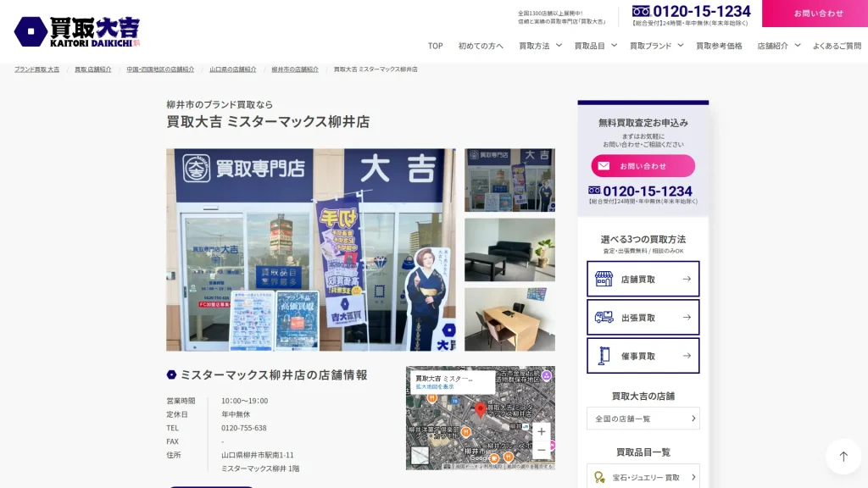868x488 pixels.
Task: Open よくあるご質問 navigation item
Action: tap(837, 46)
